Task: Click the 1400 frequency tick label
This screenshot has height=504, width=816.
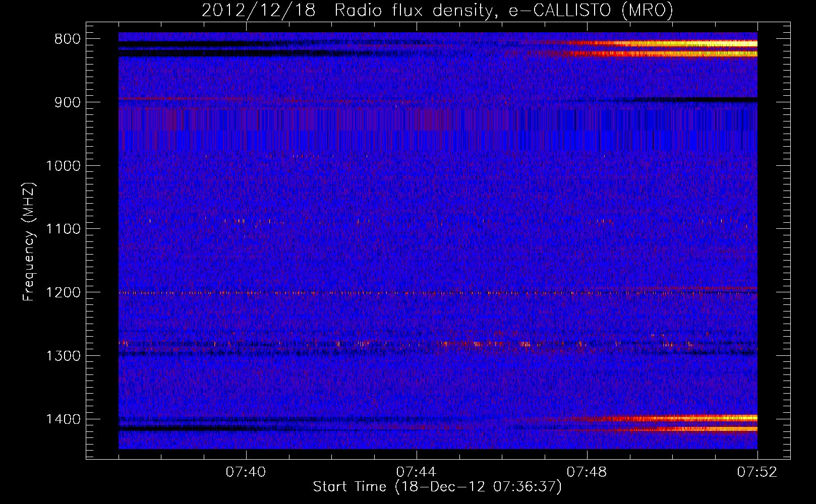Action: pos(63,419)
